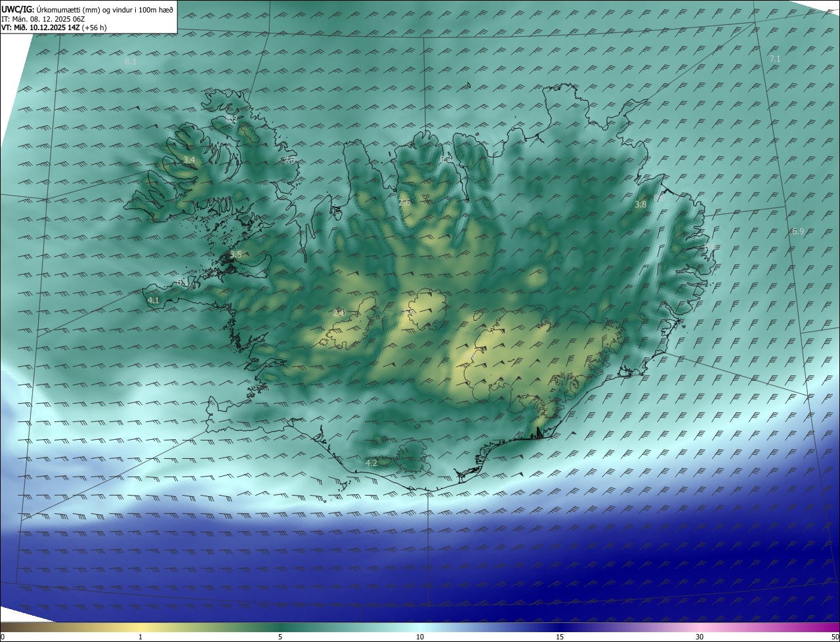Screen dimensions: 840x642
Task: Click the 50 tick label on the color scale
Action: click(x=835, y=637)
